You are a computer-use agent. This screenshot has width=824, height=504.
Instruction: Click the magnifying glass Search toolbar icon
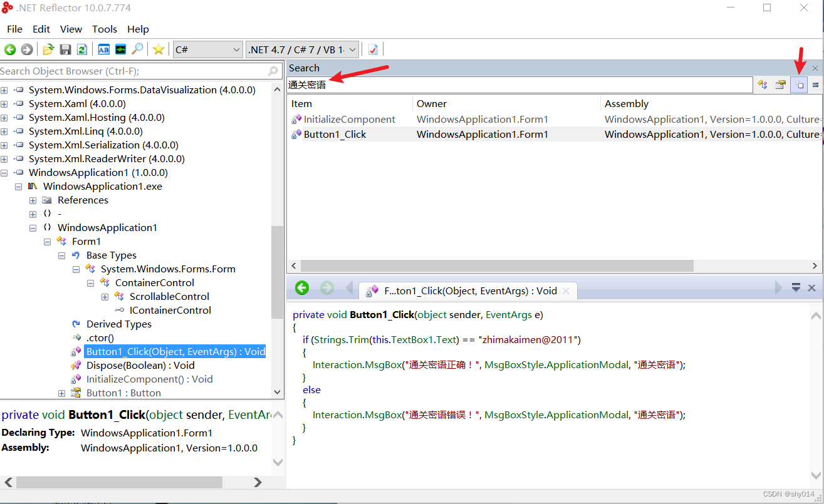tap(137, 49)
